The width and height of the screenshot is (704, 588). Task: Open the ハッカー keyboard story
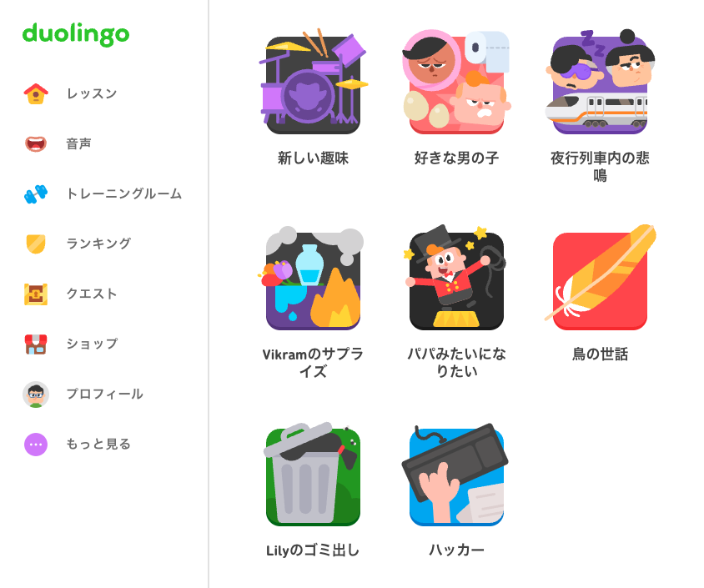click(x=456, y=475)
